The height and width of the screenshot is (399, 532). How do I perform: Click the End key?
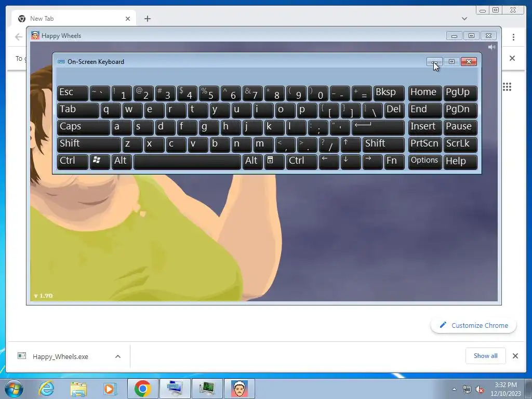point(425,111)
